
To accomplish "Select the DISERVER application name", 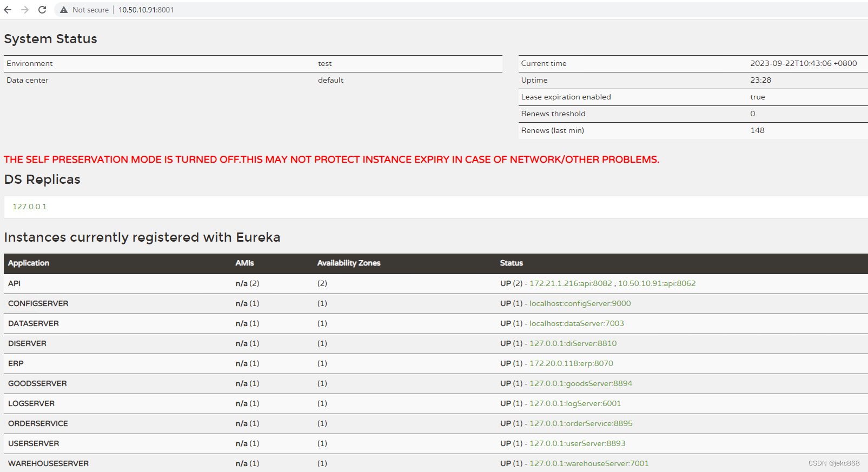I will (x=28, y=343).
